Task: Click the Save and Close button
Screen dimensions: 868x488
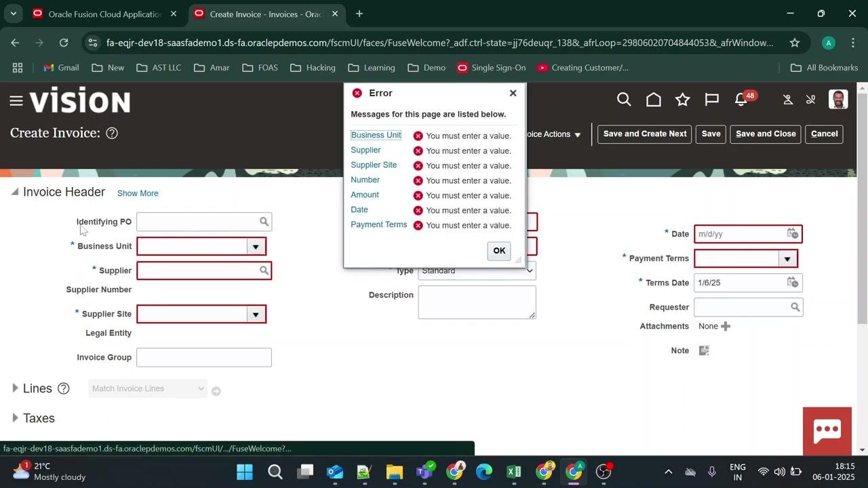Action: (766, 134)
